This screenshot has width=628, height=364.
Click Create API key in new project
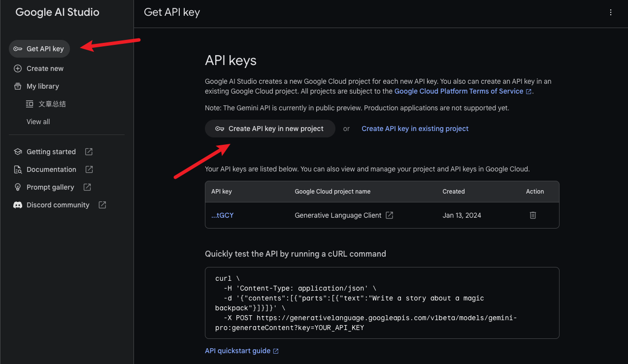point(270,129)
